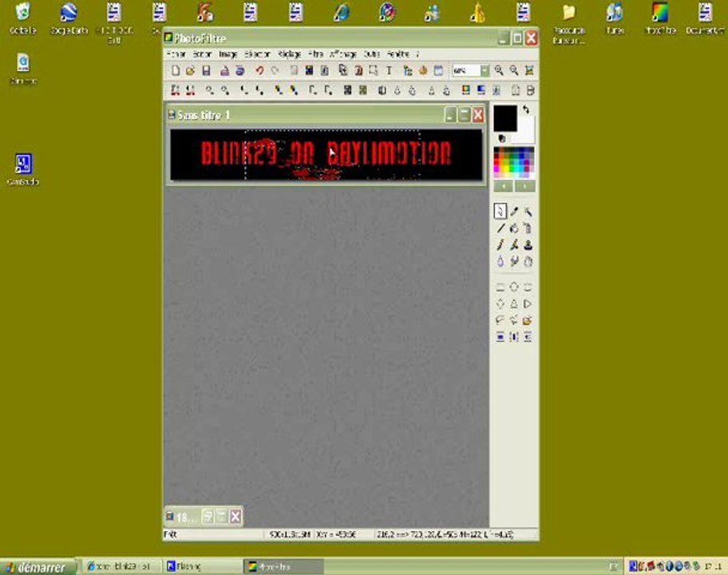
Task: Click the New document icon in toolbar
Action: pyautogui.click(x=176, y=70)
